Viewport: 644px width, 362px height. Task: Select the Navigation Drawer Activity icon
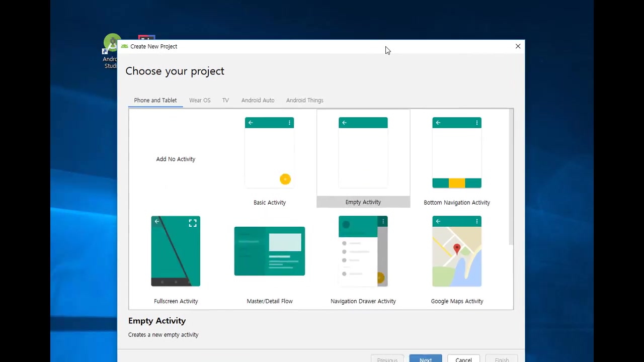pyautogui.click(x=363, y=251)
